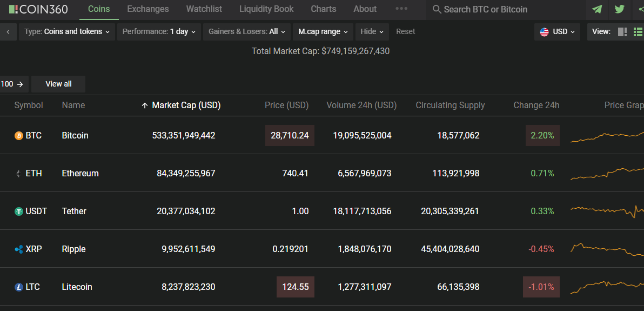Open the M.cap range filter
Image resolution: width=644 pixels, height=311 pixels.
[323, 32]
